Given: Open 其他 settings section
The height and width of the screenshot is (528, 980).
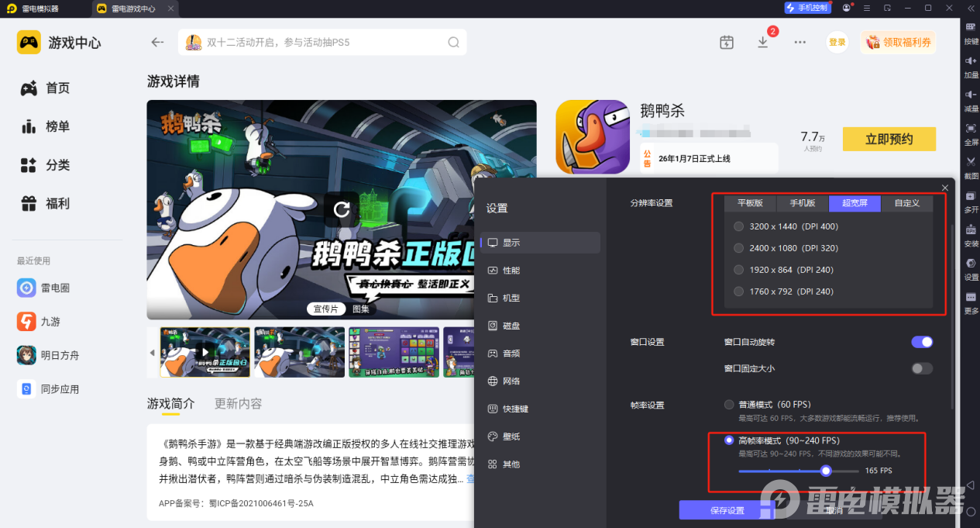Looking at the screenshot, I should [x=540, y=464].
